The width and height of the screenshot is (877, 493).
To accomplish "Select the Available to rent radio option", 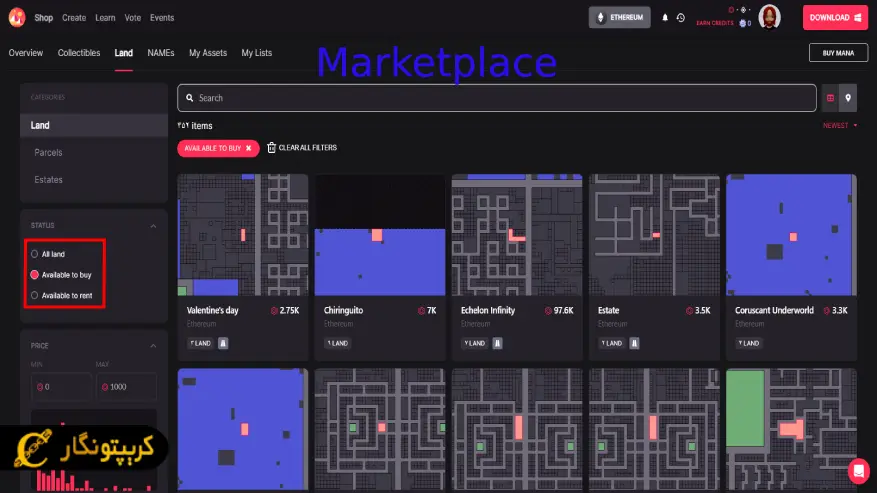I will click(35, 295).
